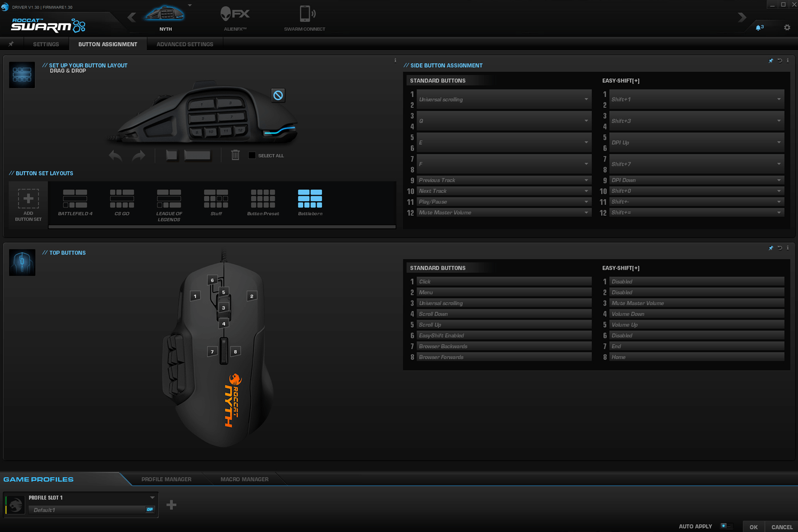Open the device selector arrow near NYTH
This screenshot has height=532, width=798.
point(190,5)
